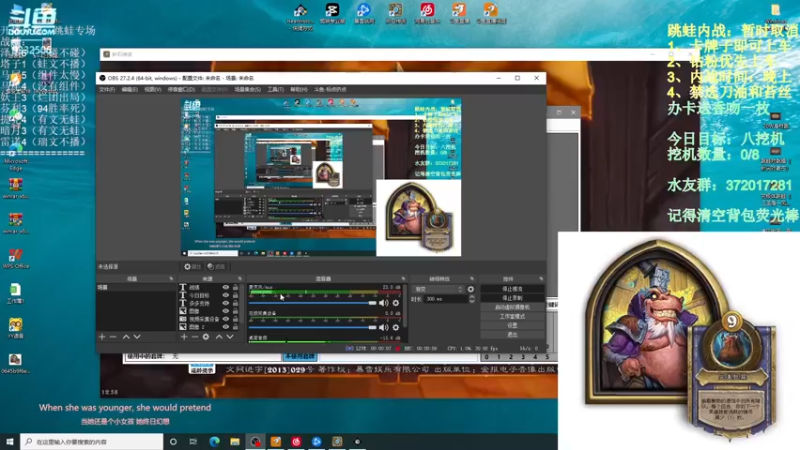
Task: Click the Audio Mixer vertical scrollbar
Action: pyautogui.click(x=405, y=306)
